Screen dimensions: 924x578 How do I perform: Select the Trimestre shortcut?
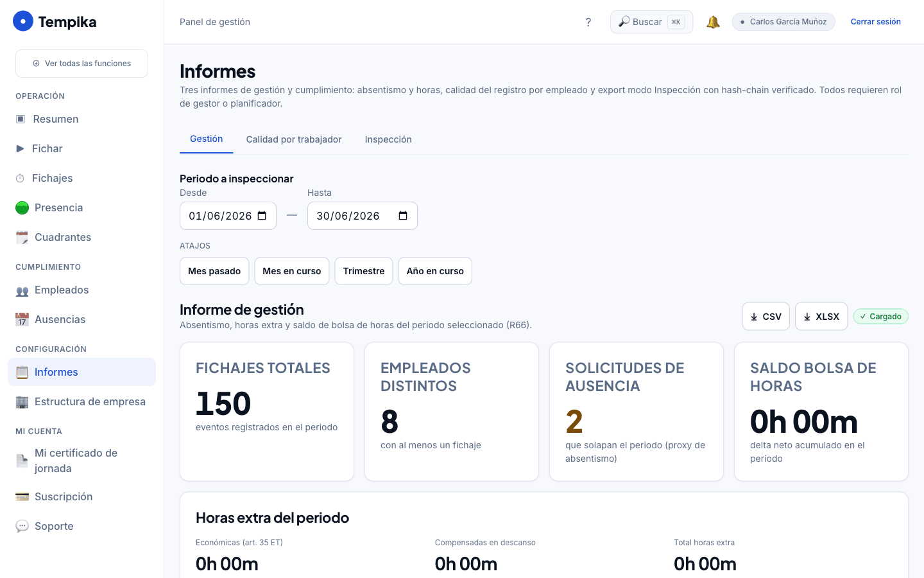point(364,271)
